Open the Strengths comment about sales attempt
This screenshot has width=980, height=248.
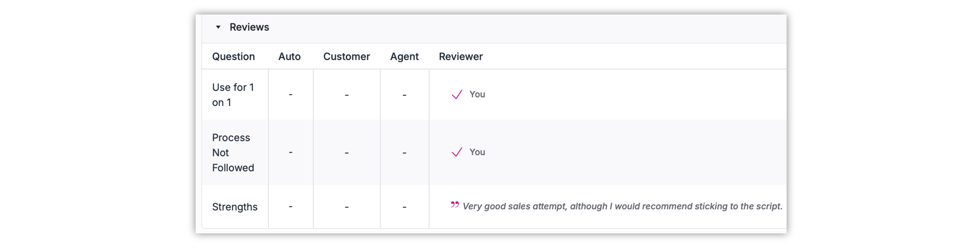coord(622,206)
